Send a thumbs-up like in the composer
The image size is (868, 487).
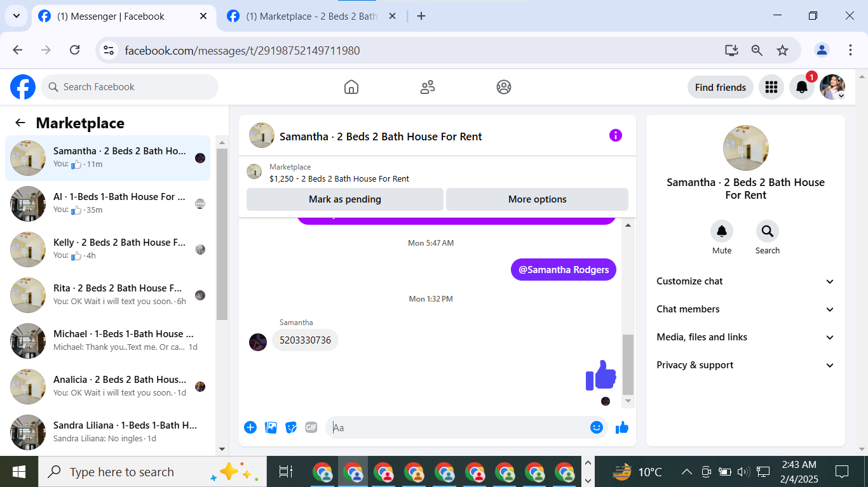(x=622, y=427)
